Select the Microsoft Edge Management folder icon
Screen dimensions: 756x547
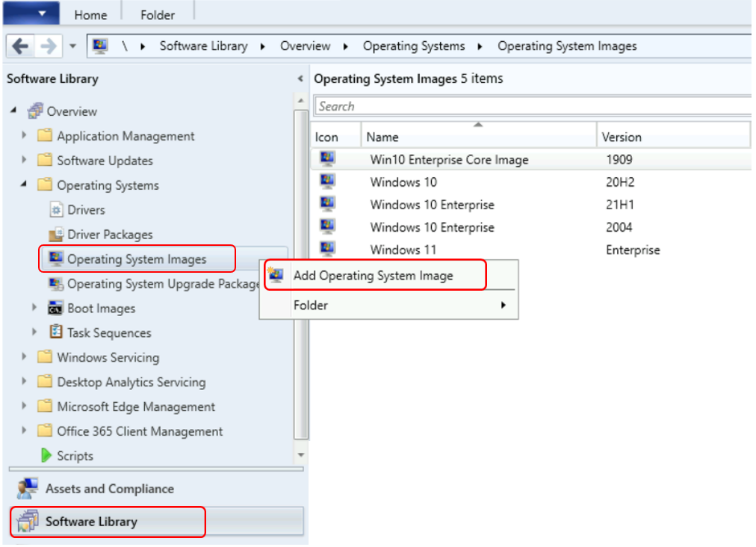pyautogui.click(x=44, y=406)
